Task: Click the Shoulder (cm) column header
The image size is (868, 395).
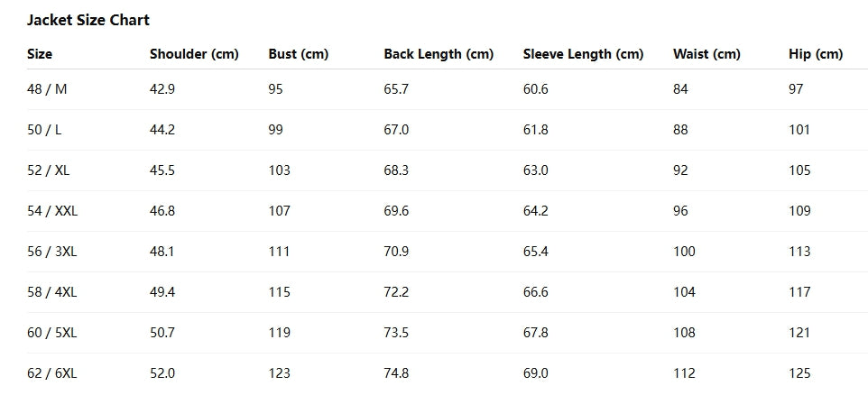Action: pyautogui.click(x=194, y=54)
